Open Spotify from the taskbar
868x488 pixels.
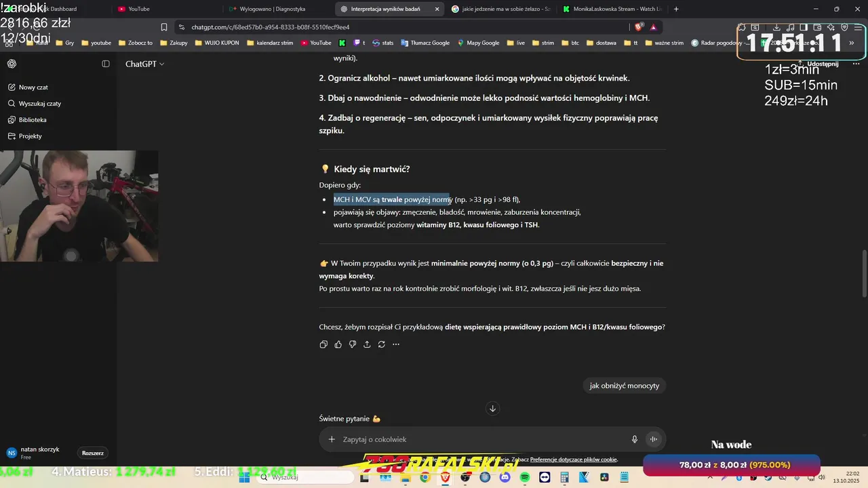click(525, 477)
